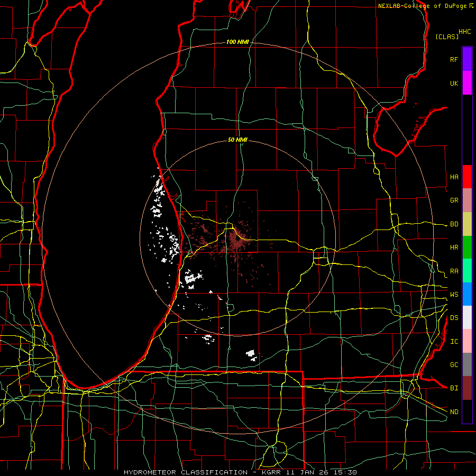Click the 'HYDROMETEOR CLASSIFICATION' caption text
Screen dimensions: 476x476
coord(186,472)
